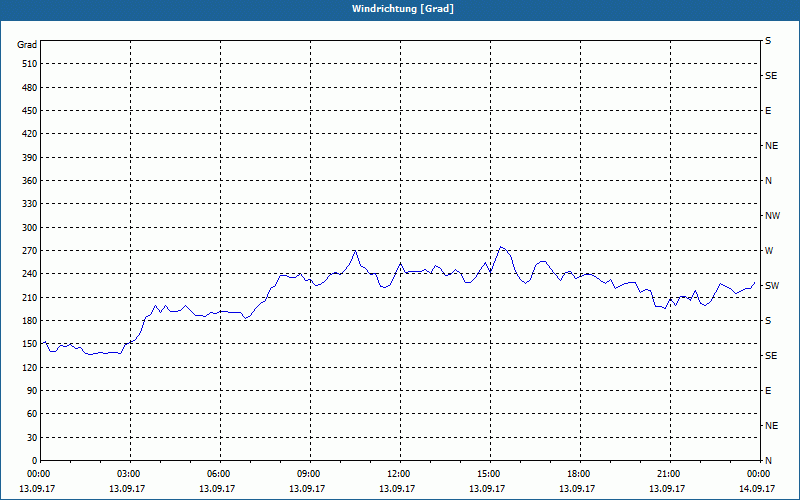Screen dimensions: 800x500
Task: Select the "Grad" y-axis unit label
Action: click(x=27, y=45)
